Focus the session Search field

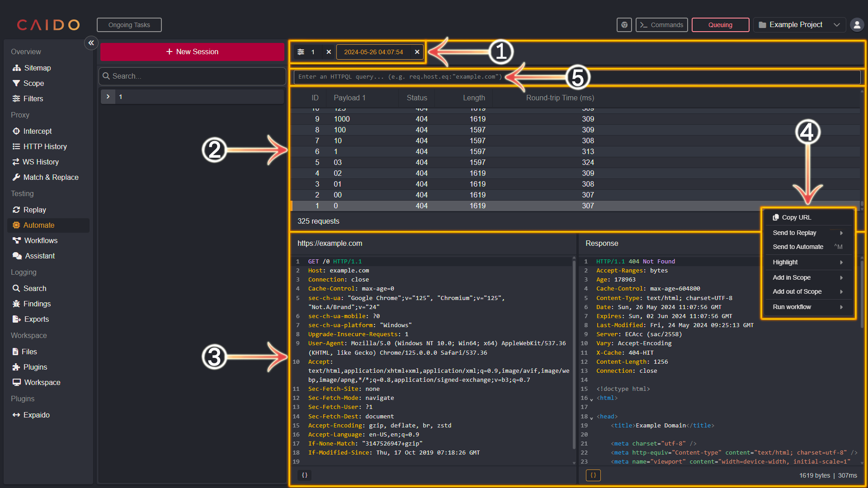(192, 76)
